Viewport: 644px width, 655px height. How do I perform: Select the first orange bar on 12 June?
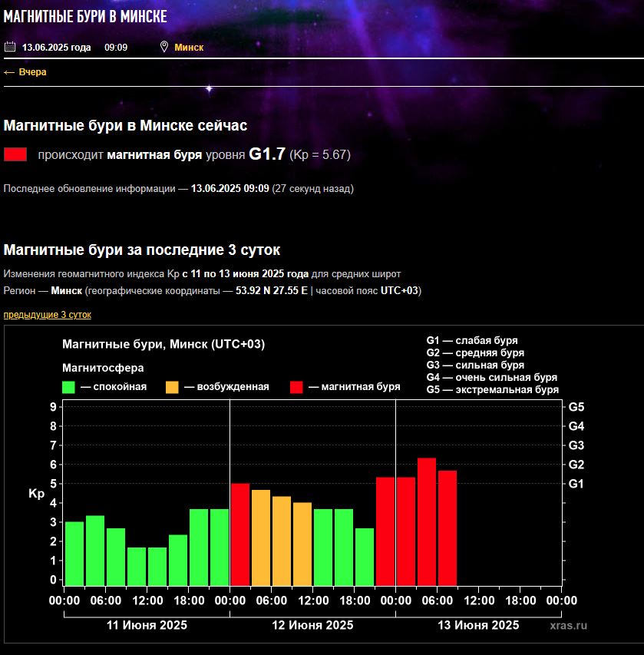(261, 537)
